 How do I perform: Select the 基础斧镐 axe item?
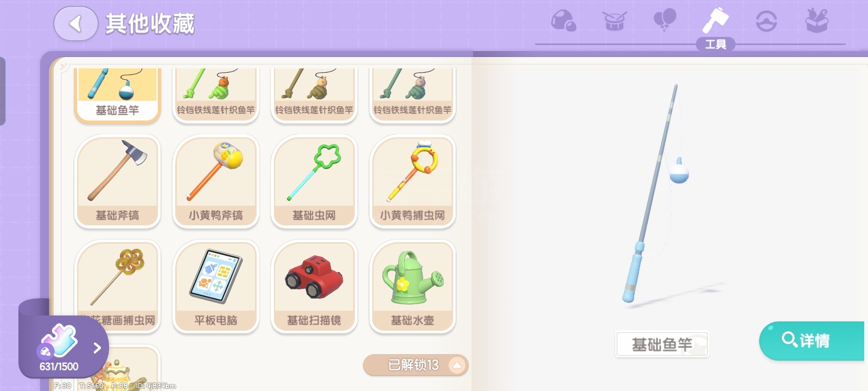(117, 181)
